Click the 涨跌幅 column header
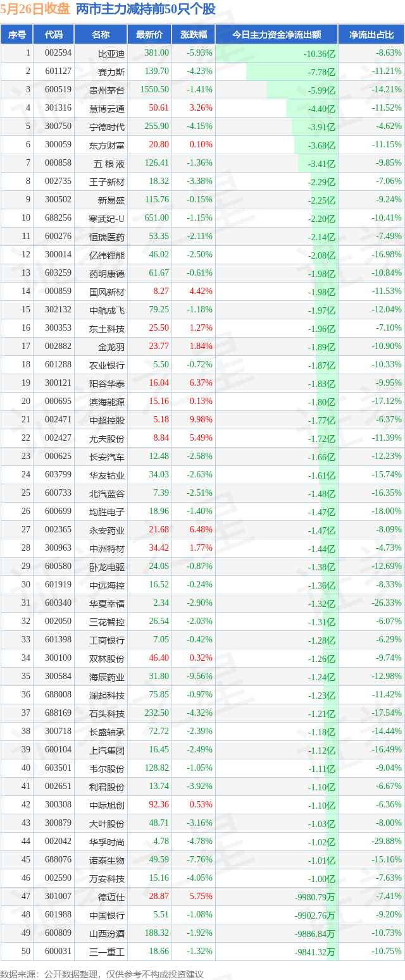 (x=193, y=35)
